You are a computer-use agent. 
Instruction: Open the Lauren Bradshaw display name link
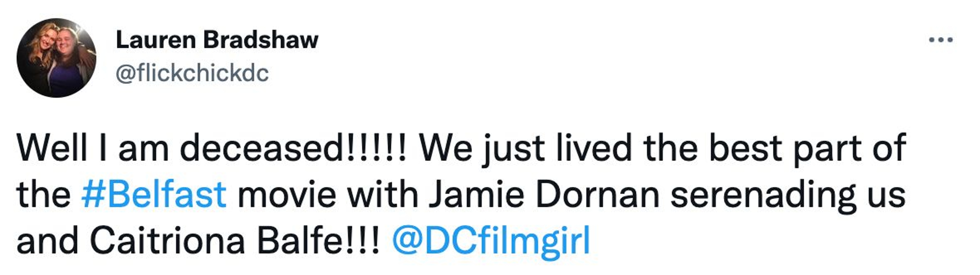pyautogui.click(x=217, y=40)
